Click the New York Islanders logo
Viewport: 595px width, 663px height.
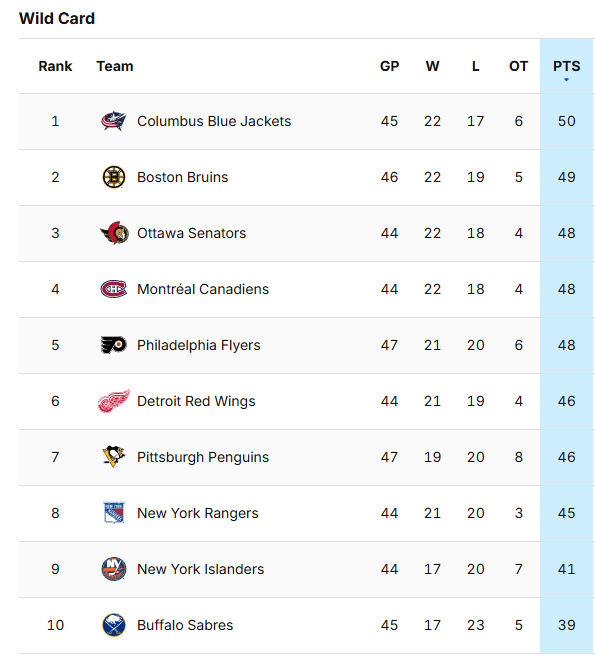click(114, 569)
